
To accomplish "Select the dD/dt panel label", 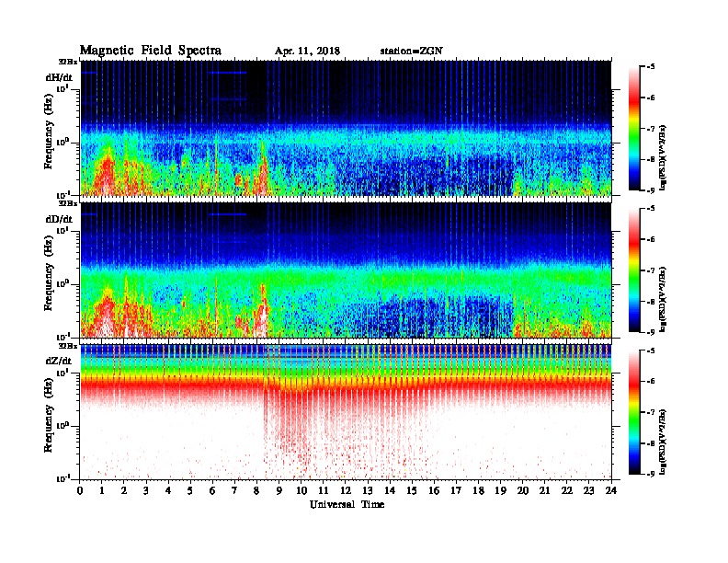I will 59,219.
